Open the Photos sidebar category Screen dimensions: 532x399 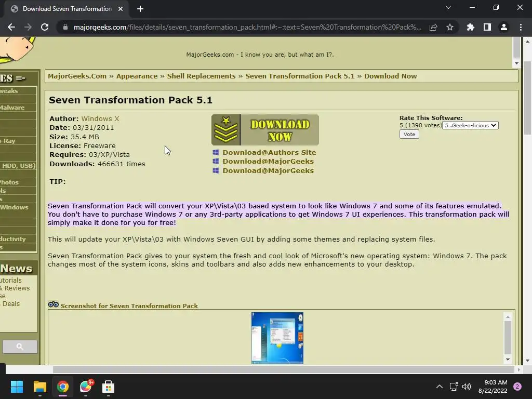[9, 182]
